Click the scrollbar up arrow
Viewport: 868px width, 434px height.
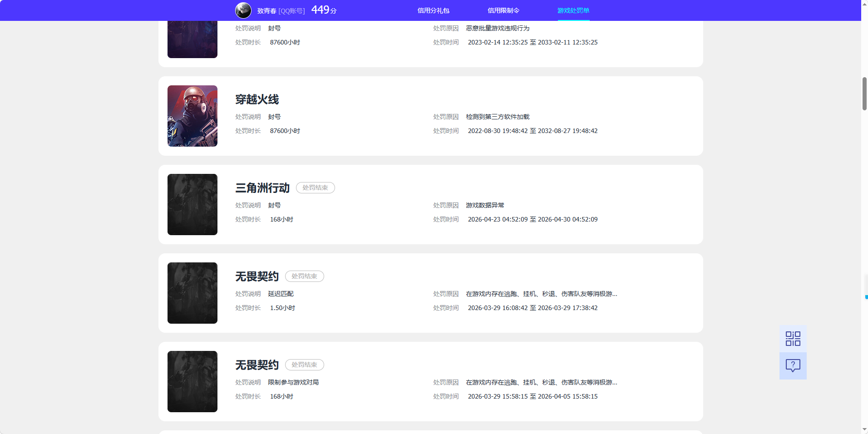[864, 4]
